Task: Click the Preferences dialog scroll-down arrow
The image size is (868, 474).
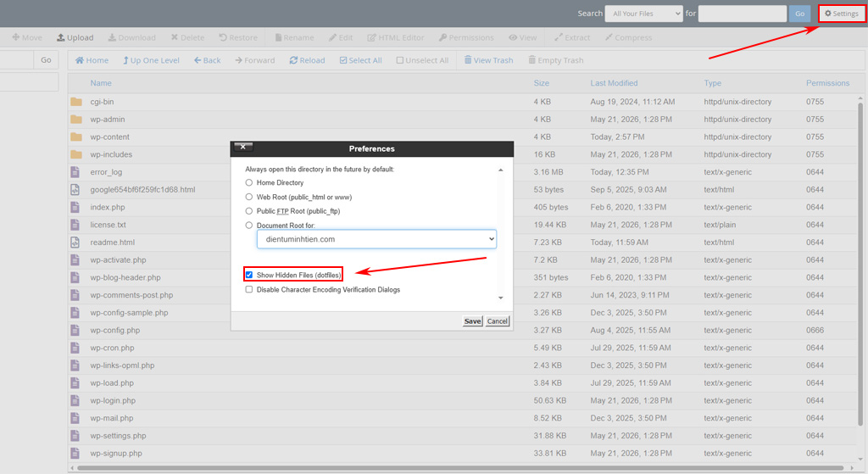Action: (x=500, y=298)
